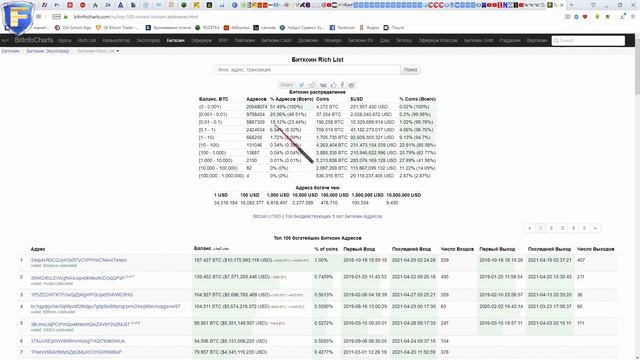Select the Эфириум nav tab
640x360 pixels.
coord(201,40)
